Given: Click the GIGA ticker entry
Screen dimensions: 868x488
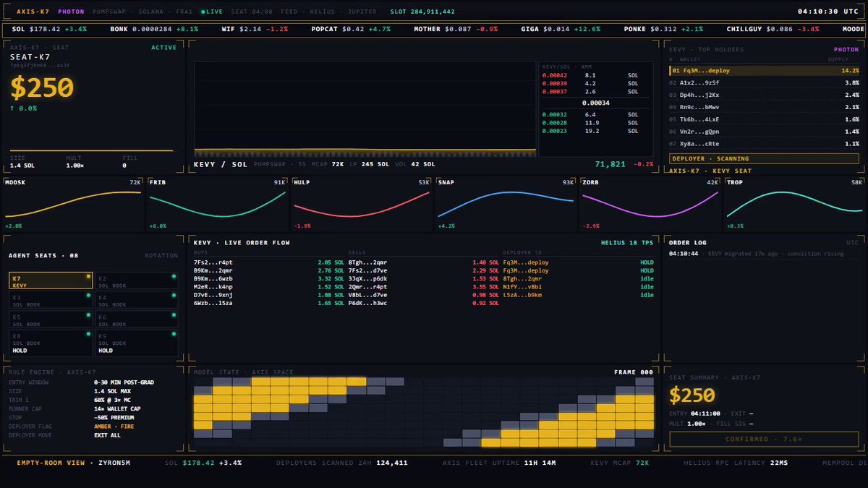Looking at the screenshot, I should [561, 30].
